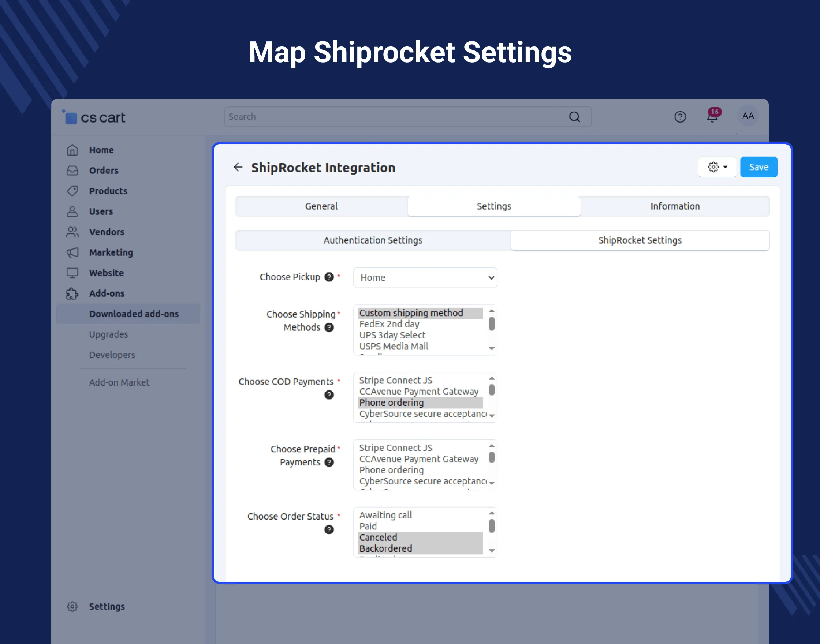This screenshot has width=820, height=644.
Task: Open the Add-on Market link
Action: click(x=119, y=382)
